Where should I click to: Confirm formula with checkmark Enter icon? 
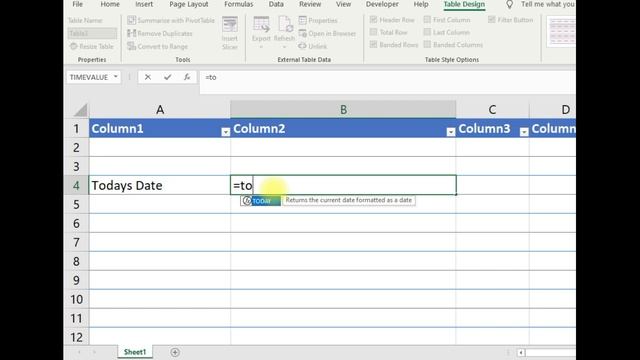coord(167,77)
